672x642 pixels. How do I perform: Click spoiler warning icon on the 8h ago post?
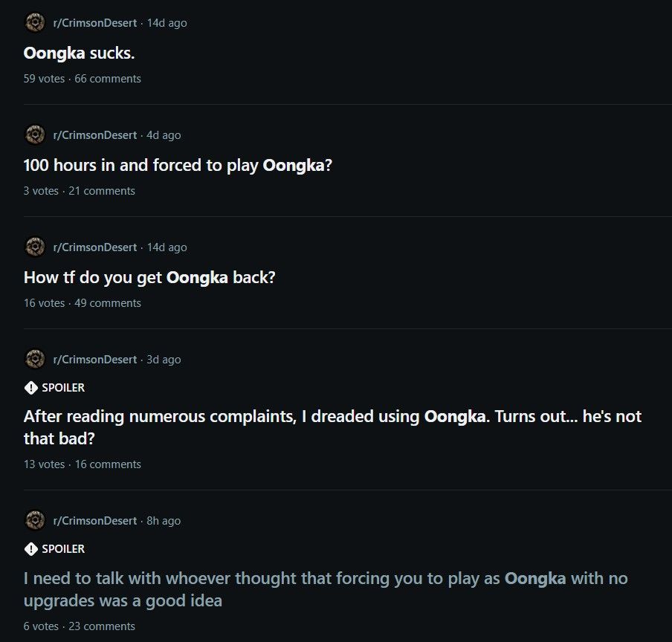tap(30, 549)
